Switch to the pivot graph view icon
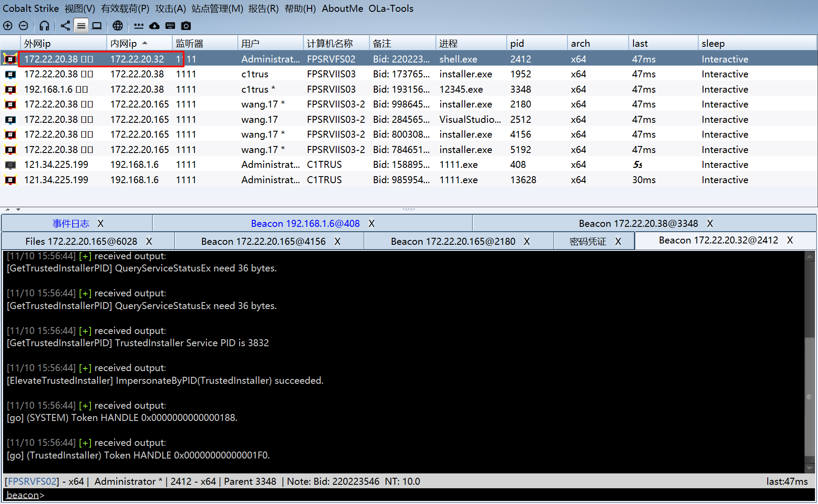 [x=65, y=25]
